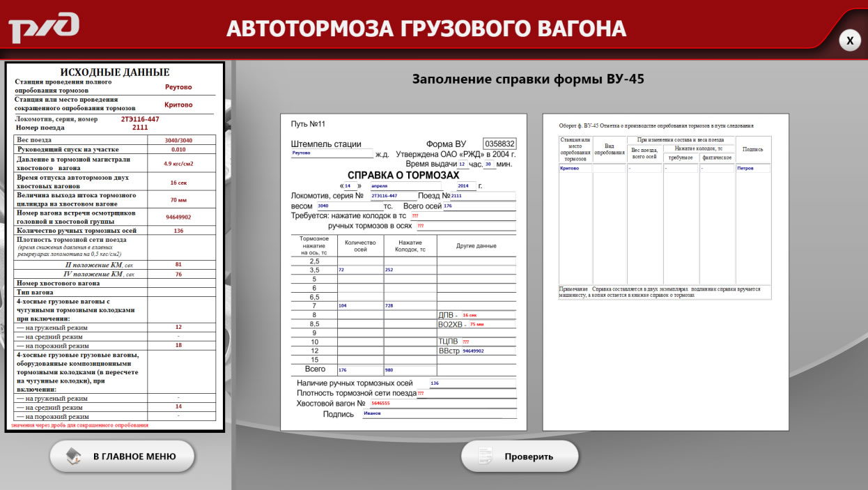Viewport: 868px width, 490px height.
Task: Fill the ручных тормозов в осях field
Action: 465,226
